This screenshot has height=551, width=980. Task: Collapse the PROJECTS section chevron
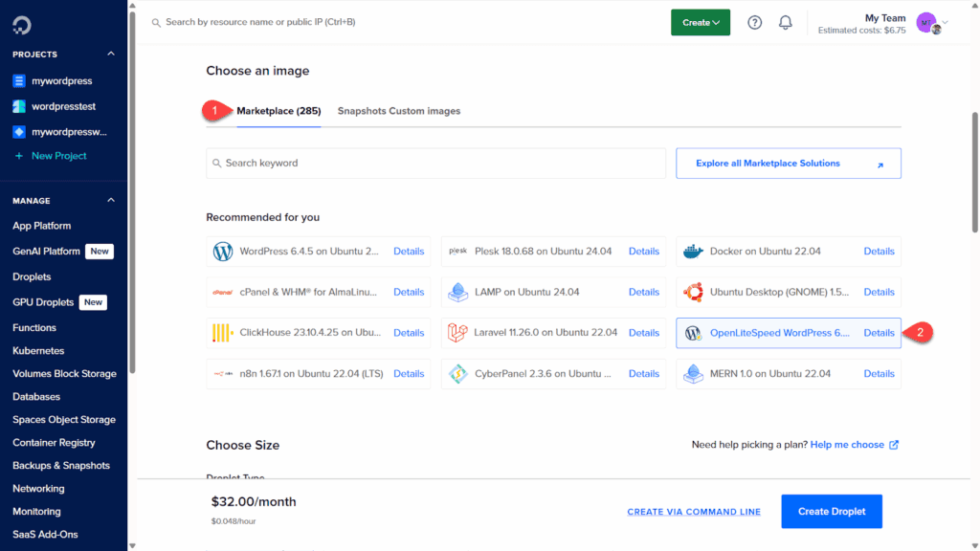(x=111, y=55)
